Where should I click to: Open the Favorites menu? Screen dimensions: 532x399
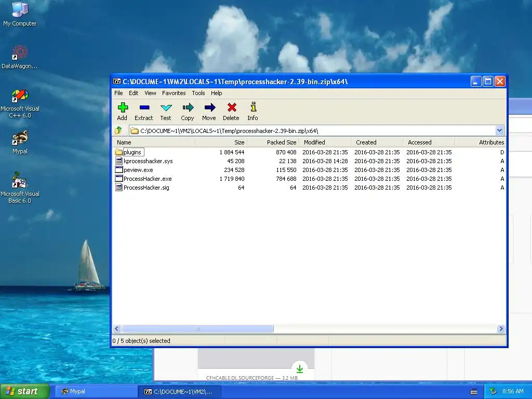(x=174, y=93)
